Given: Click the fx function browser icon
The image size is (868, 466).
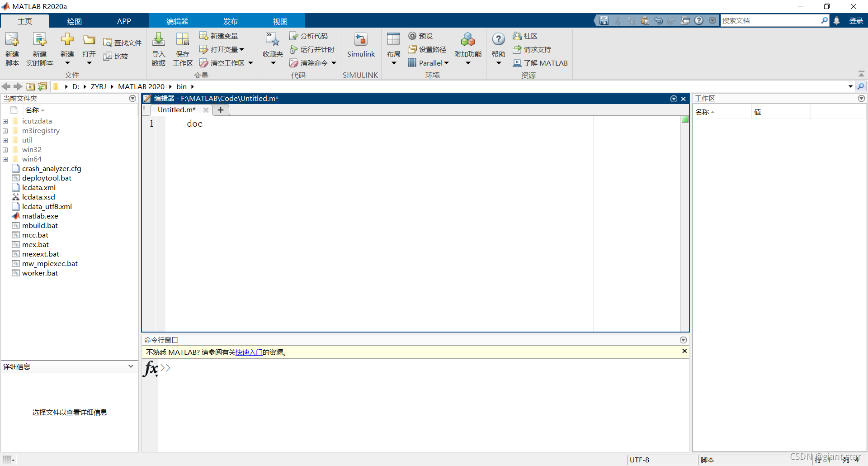Looking at the screenshot, I should (151, 368).
